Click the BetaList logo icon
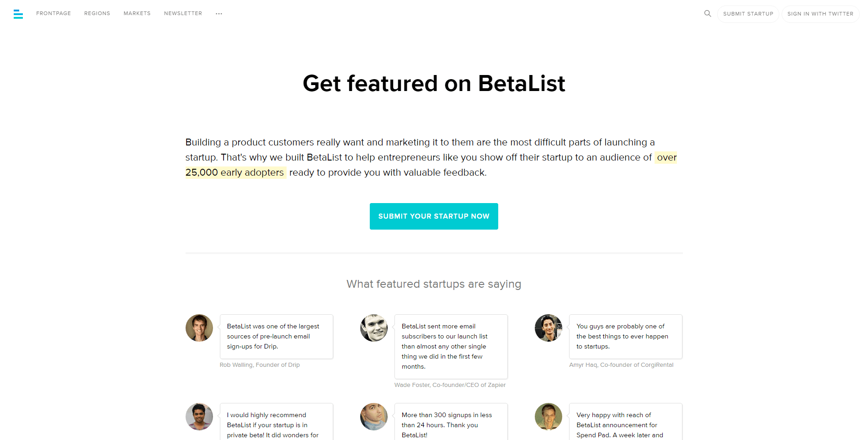 tap(19, 14)
